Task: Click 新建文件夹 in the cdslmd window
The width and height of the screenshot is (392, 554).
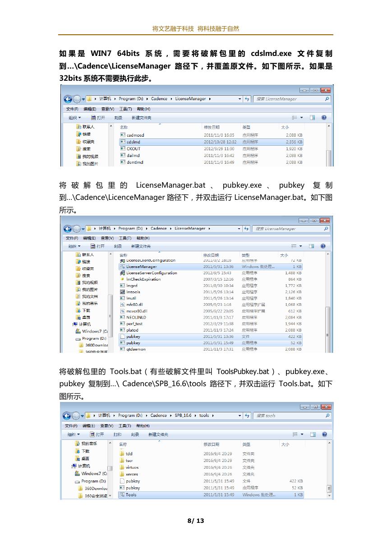Action: [141, 118]
